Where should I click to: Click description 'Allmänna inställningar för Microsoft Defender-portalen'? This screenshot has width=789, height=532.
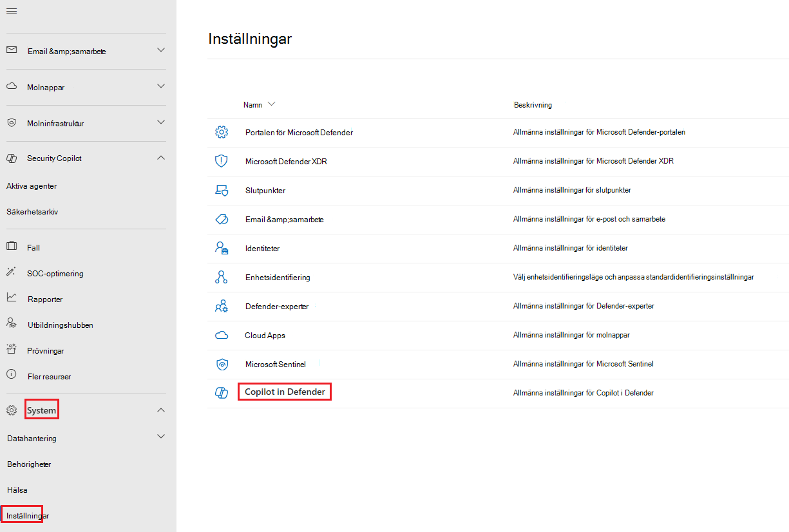click(599, 132)
